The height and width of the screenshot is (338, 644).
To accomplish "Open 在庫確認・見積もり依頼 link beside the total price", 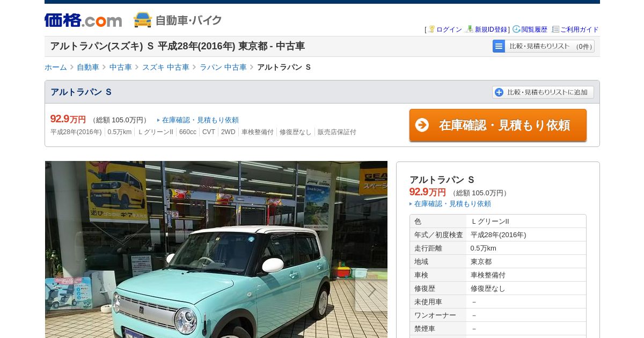I will pos(200,120).
